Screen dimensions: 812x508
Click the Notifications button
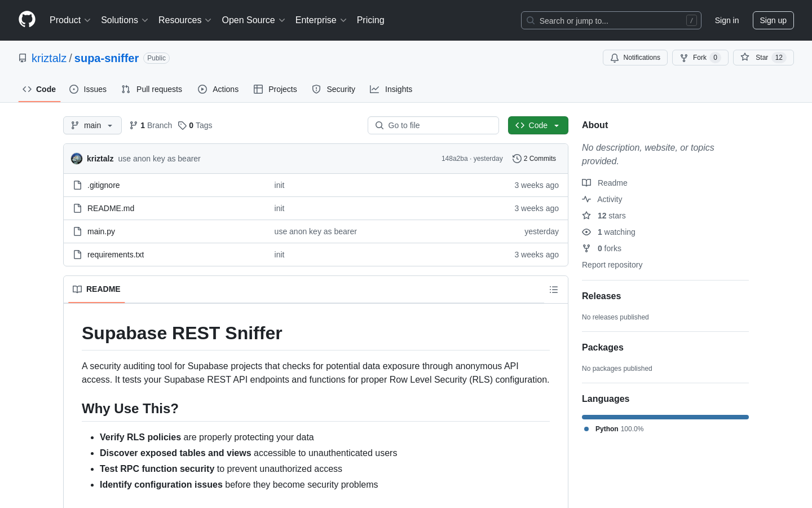(x=635, y=58)
